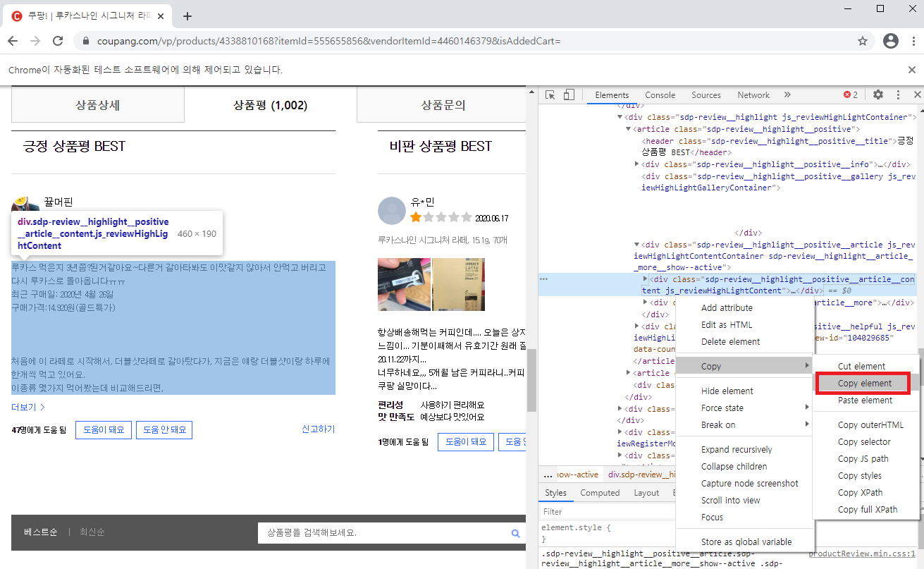Viewport: 924px width, 569px height.
Task: Open DevTools settings gear
Action: [878, 94]
